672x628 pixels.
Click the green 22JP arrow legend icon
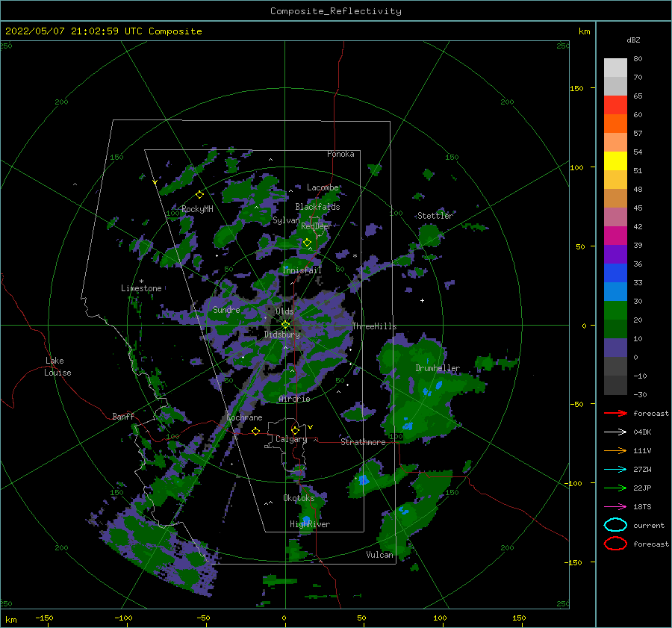click(615, 488)
